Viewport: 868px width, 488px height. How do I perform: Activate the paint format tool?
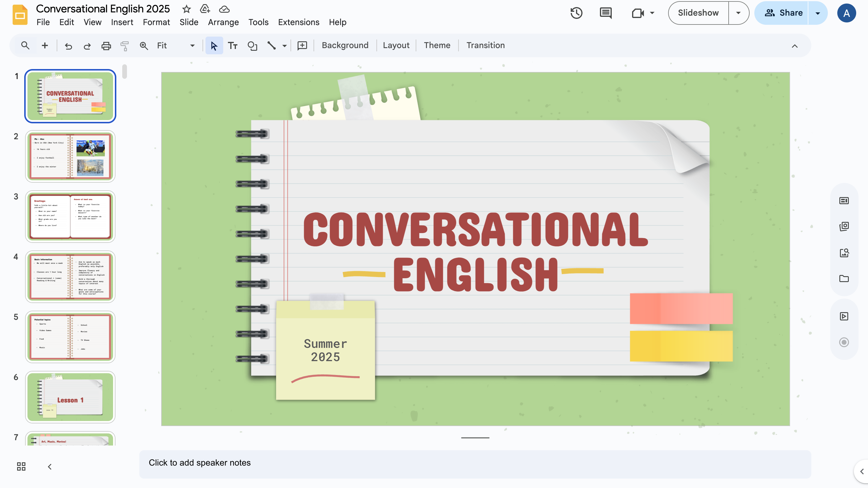(x=125, y=45)
